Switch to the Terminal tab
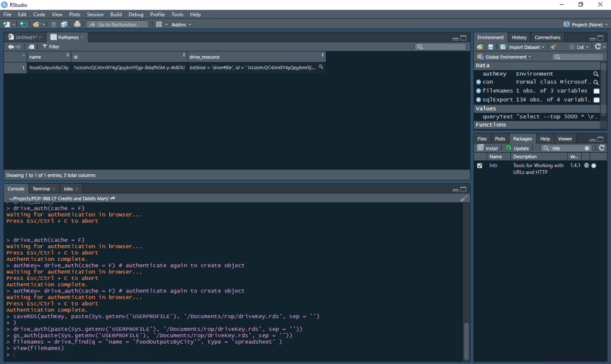The width and height of the screenshot is (611, 364). click(x=41, y=189)
